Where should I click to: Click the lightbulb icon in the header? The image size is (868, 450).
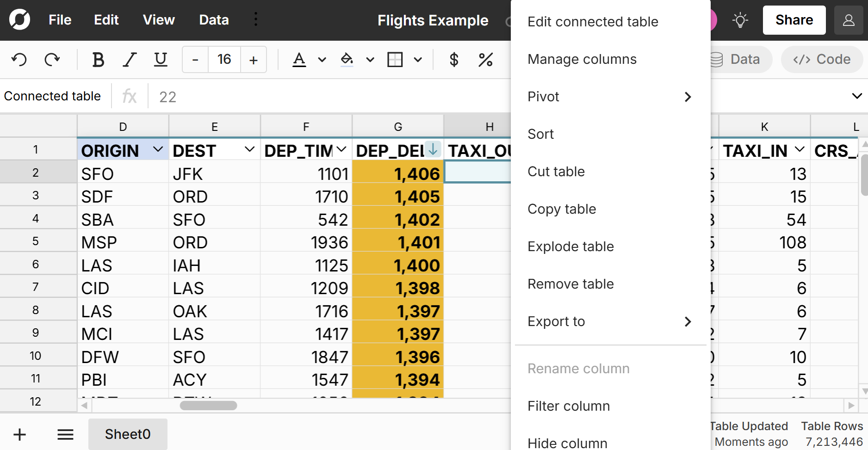(740, 19)
